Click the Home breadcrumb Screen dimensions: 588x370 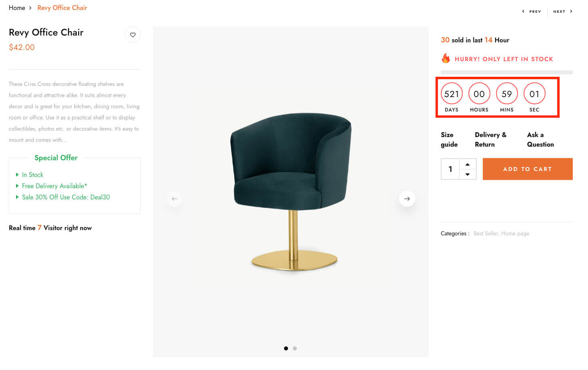(x=17, y=8)
